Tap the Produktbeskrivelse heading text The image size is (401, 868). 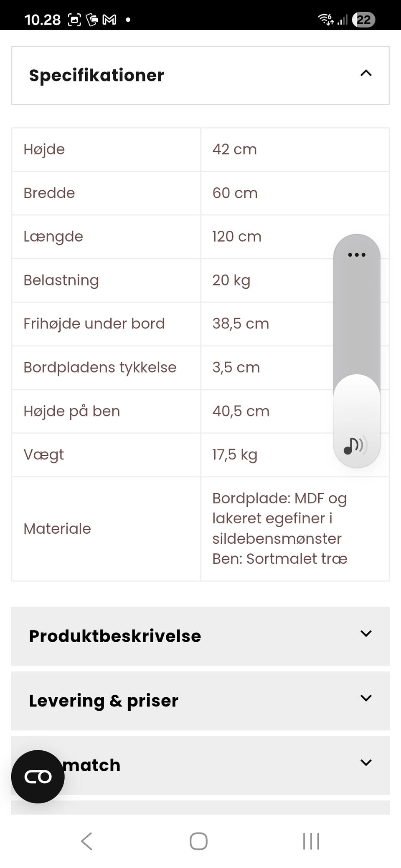pos(115,636)
